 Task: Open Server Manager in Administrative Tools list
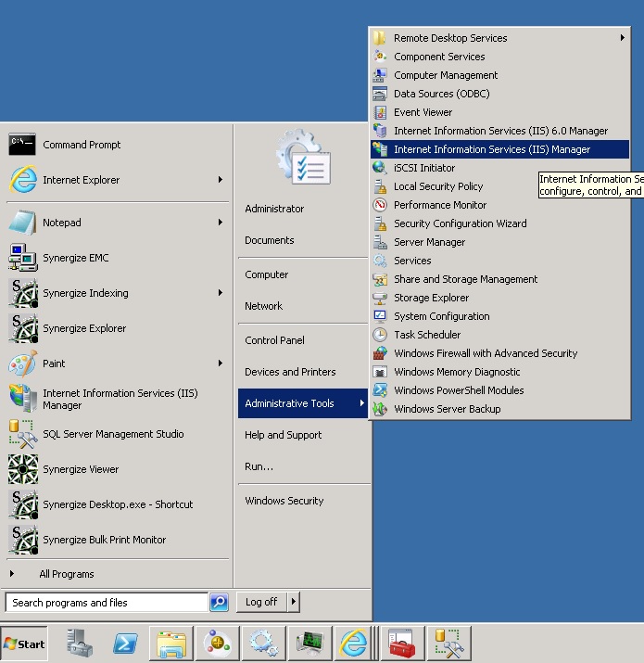499,242
